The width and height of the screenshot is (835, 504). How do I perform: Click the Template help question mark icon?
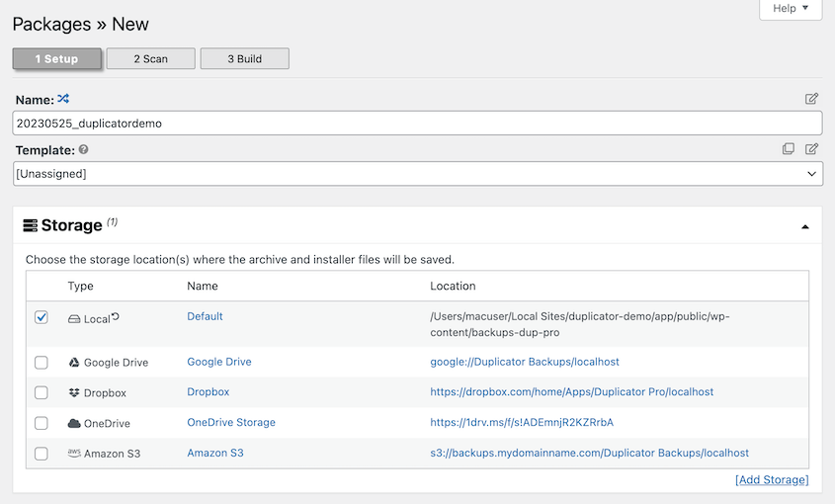[84, 149]
